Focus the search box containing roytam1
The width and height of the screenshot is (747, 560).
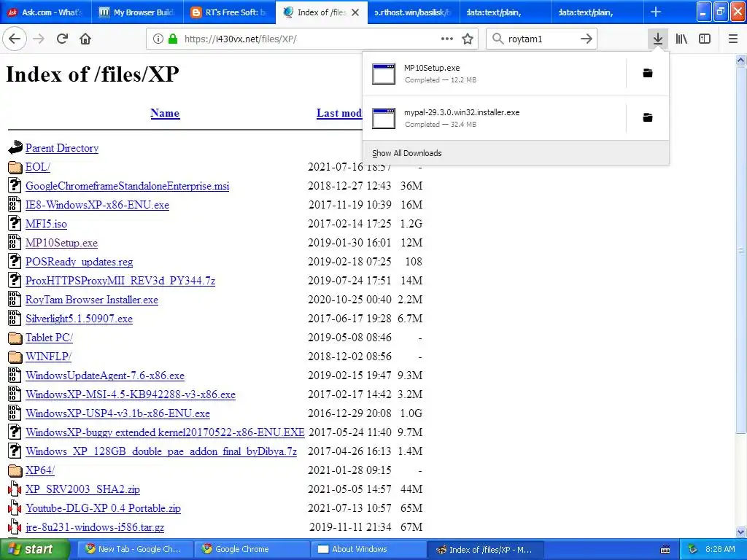tap(541, 39)
